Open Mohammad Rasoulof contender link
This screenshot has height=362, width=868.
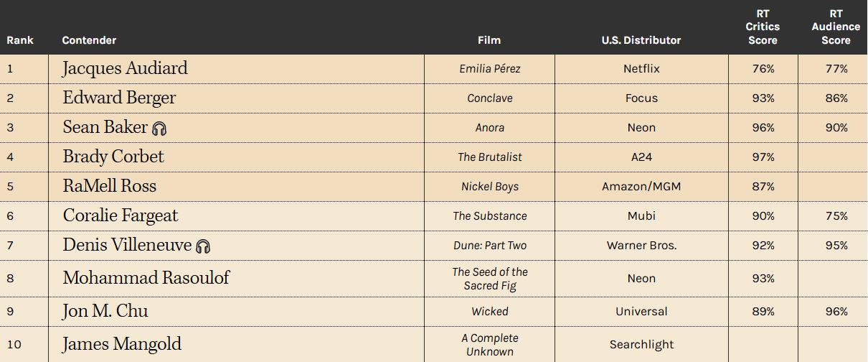click(x=146, y=278)
